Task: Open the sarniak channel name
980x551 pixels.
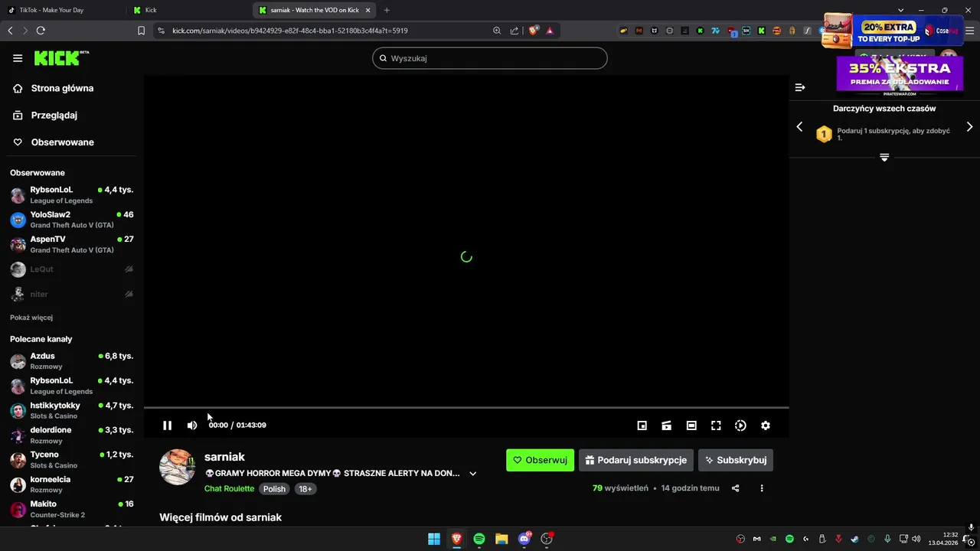Action: click(x=224, y=457)
